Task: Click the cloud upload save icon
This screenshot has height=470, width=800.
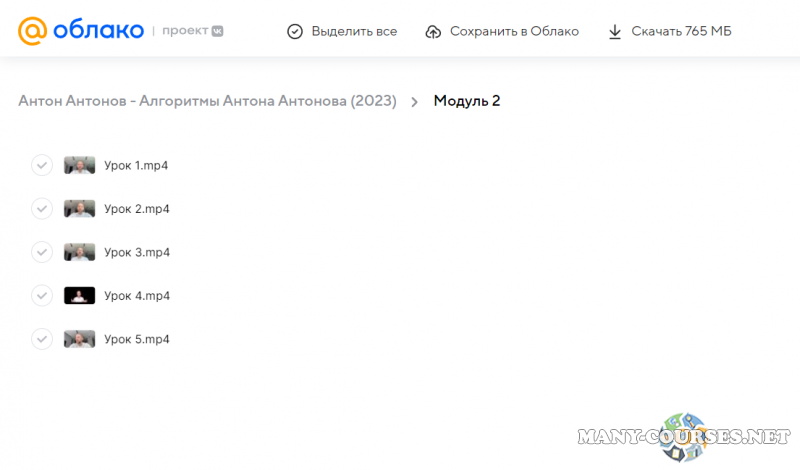Action: [x=433, y=32]
